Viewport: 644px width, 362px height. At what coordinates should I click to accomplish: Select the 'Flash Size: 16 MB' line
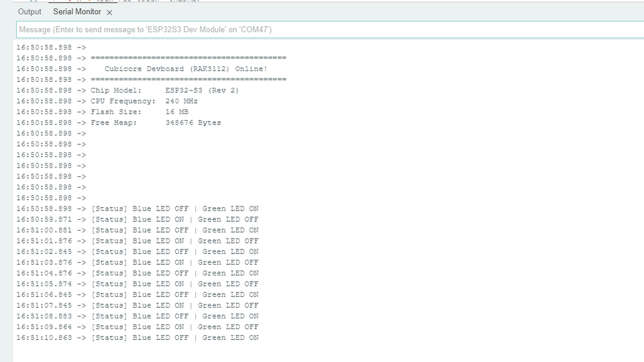(x=102, y=112)
